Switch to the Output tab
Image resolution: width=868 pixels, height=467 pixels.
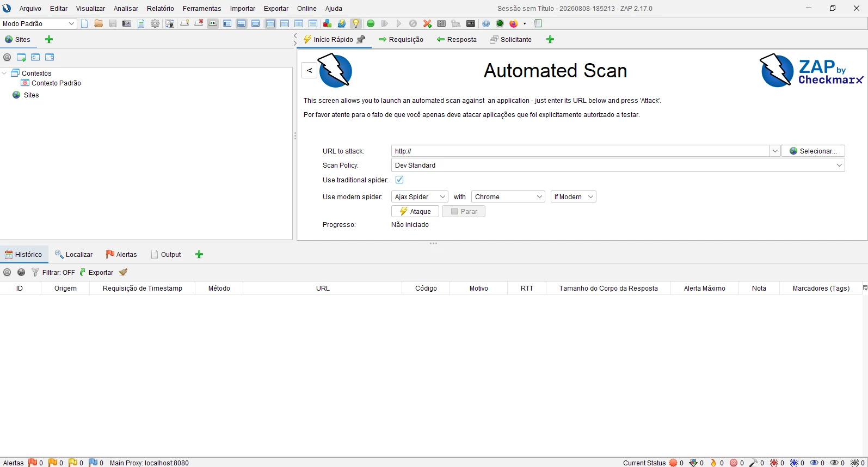tap(166, 254)
